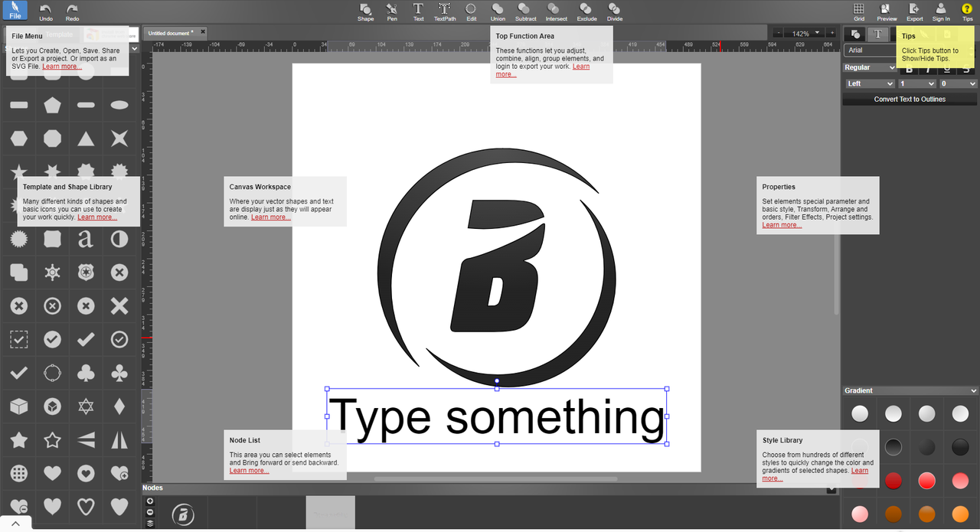980x532 pixels.
Task: Click the Undo button
Action: tap(46, 11)
